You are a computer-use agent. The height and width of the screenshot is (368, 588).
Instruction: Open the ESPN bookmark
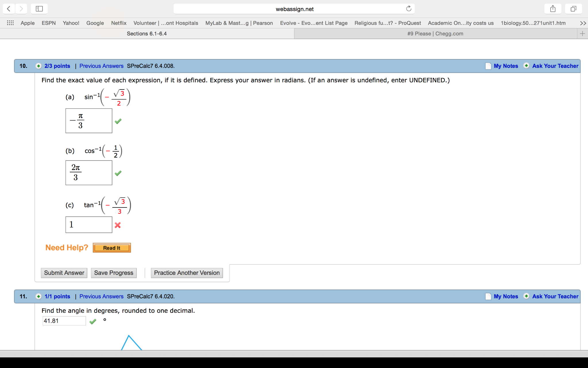click(x=49, y=23)
